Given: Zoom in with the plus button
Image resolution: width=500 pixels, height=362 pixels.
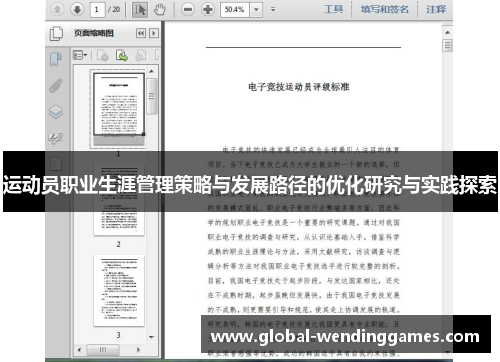Looking at the screenshot, I should pyautogui.click(x=208, y=9).
